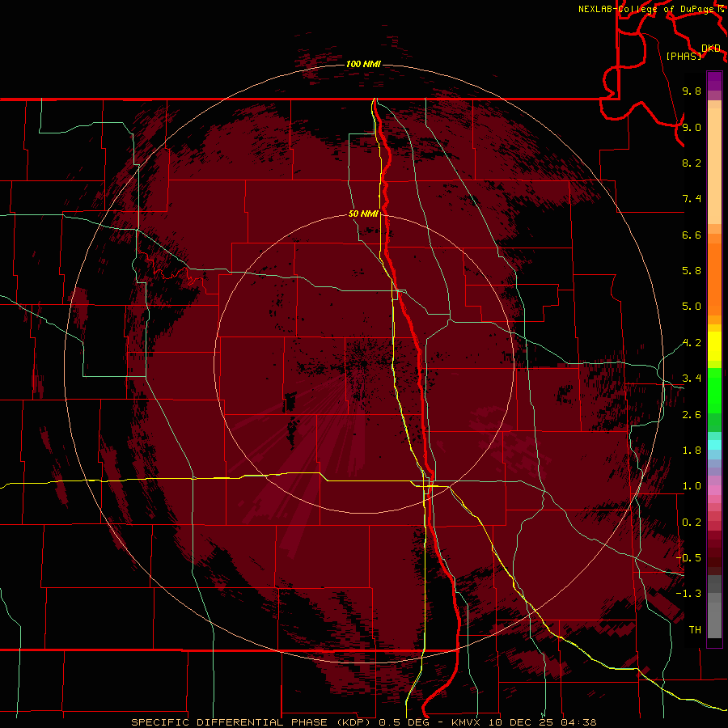Click the yellow segment of the color bar
Screen dimensions: 728x728
click(714, 346)
